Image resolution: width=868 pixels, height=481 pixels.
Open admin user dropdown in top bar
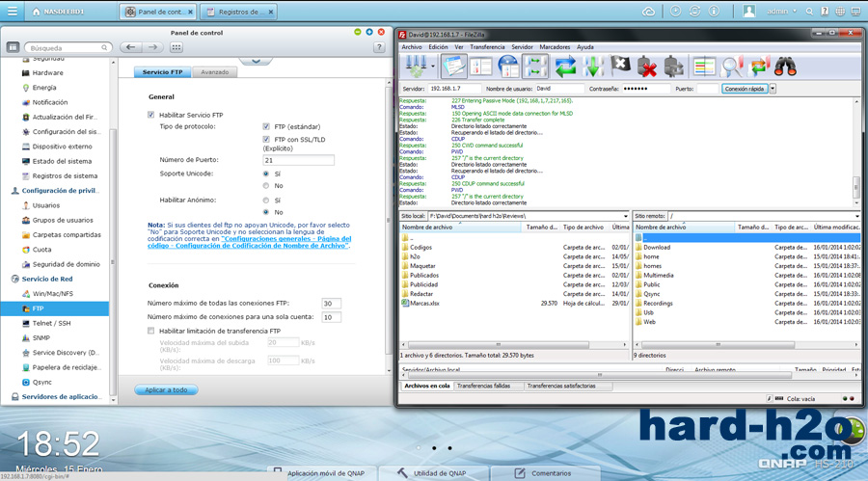tap(781, 11)
